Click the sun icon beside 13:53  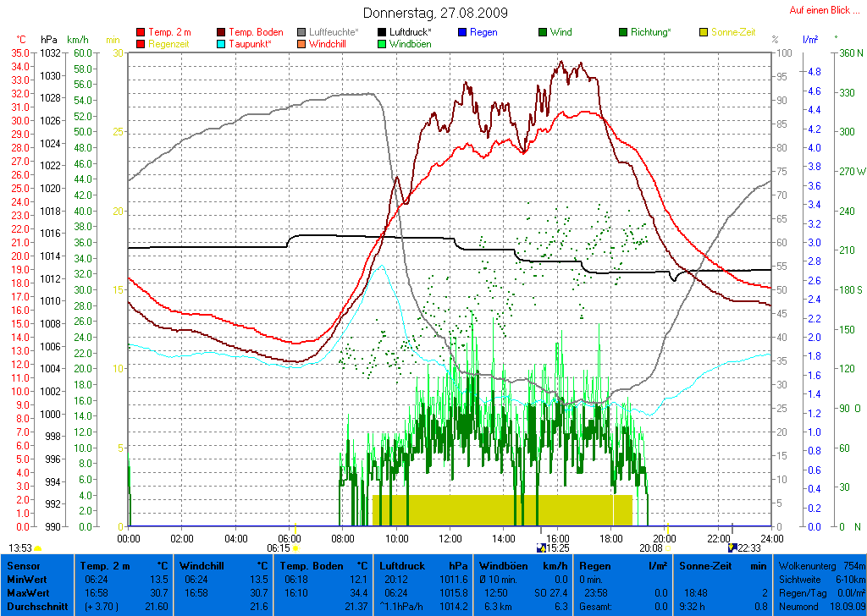37,548
